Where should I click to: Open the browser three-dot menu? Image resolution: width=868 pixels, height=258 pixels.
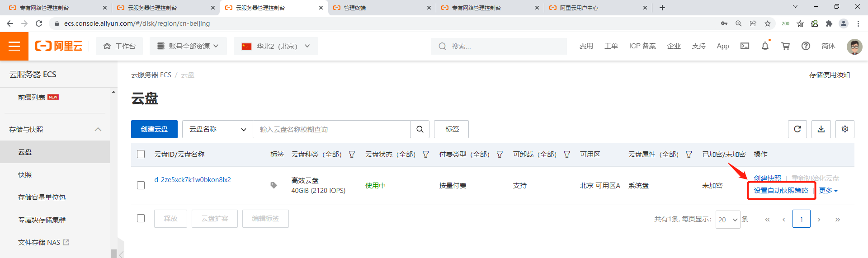[858, 23]
